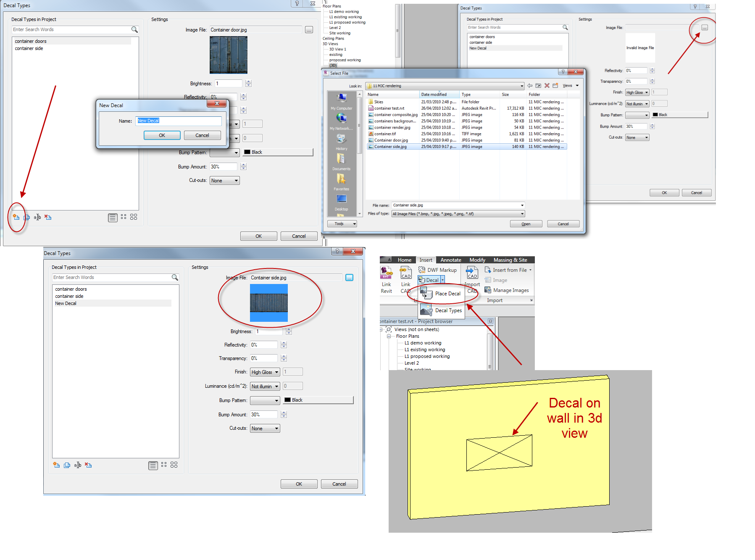Select the Container door.jpg file row
This screenshot has width=755, height=560.
[466, 140]
